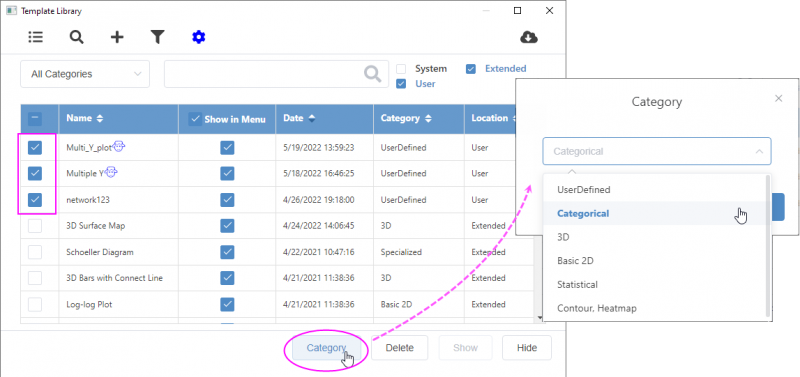Image resolution: width=800 pixels, height=377 pixels.
Task: Click the Log-log Plot name cell
Action: [89, 305]
